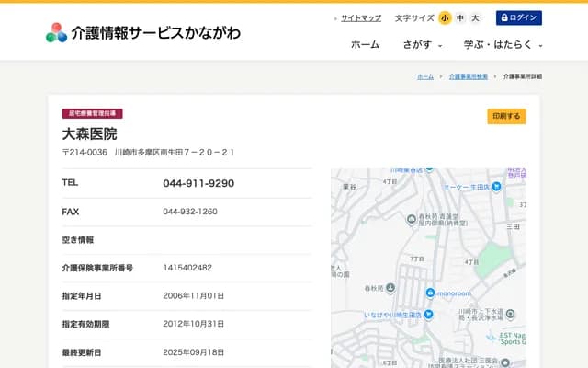
Task: Open 介護事業所検索 breadcrumb link
Action: point(469,76)
